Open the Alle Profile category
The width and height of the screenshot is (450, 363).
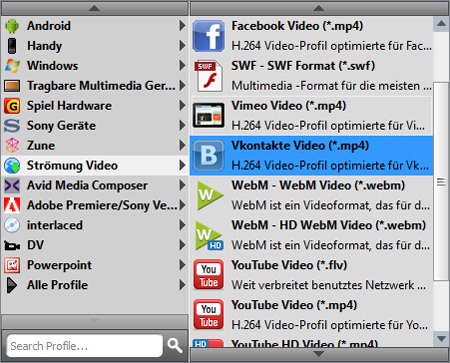(x=95, y=285)
